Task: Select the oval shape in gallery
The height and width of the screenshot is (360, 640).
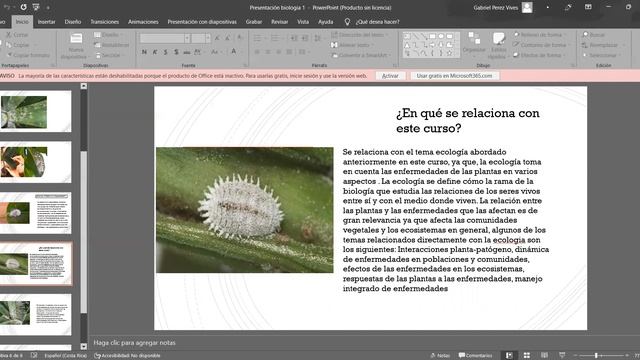Action: tap(441, 36)
